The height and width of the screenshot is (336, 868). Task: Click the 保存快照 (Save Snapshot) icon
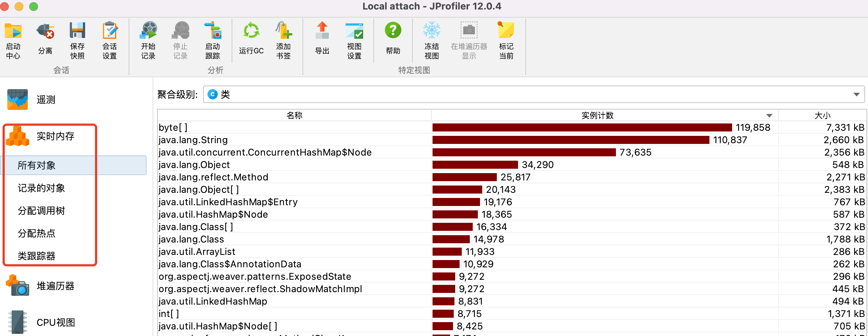coord(77,30)
